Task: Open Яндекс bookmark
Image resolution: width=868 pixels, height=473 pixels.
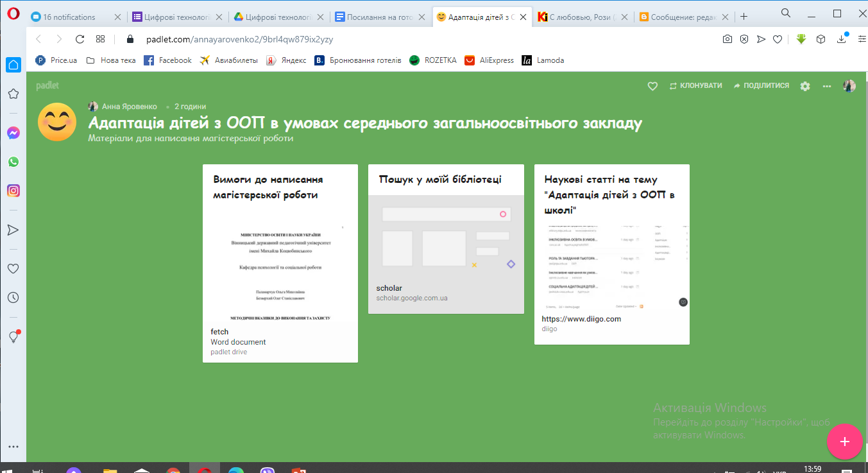Action: point(286,60)
